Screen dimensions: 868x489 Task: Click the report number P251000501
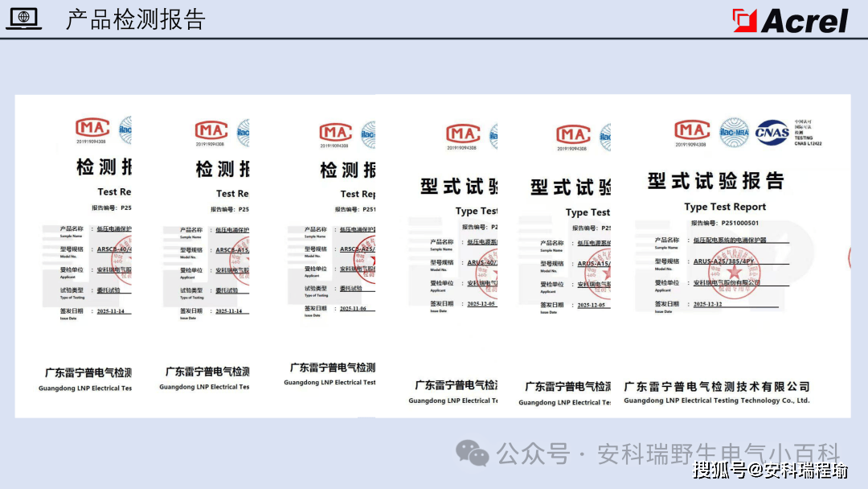[x=739, y=223]
